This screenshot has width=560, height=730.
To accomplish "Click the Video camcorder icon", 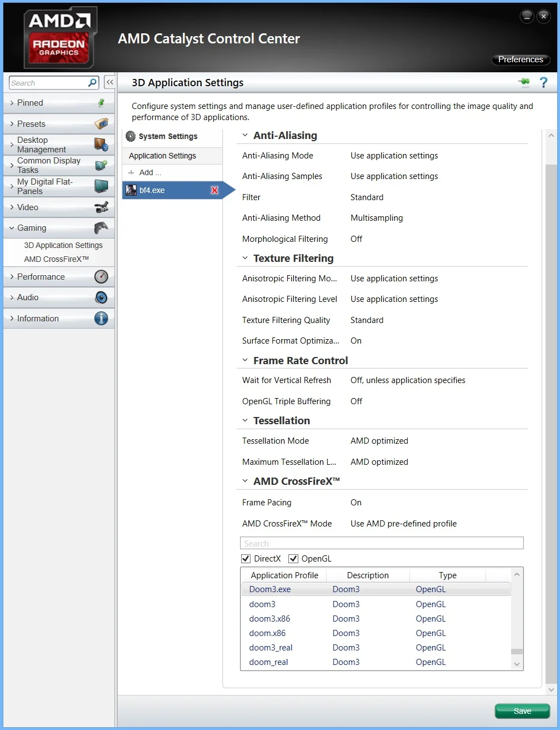I will (x=101, y=207).
